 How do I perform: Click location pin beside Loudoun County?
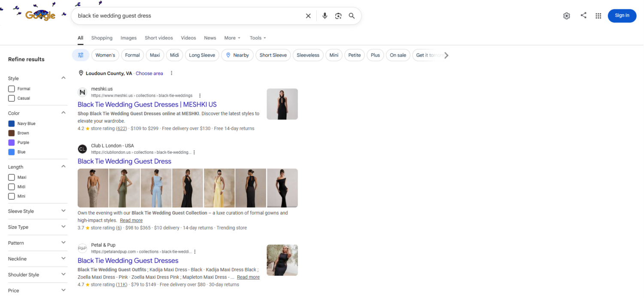[x=81, y=73]
